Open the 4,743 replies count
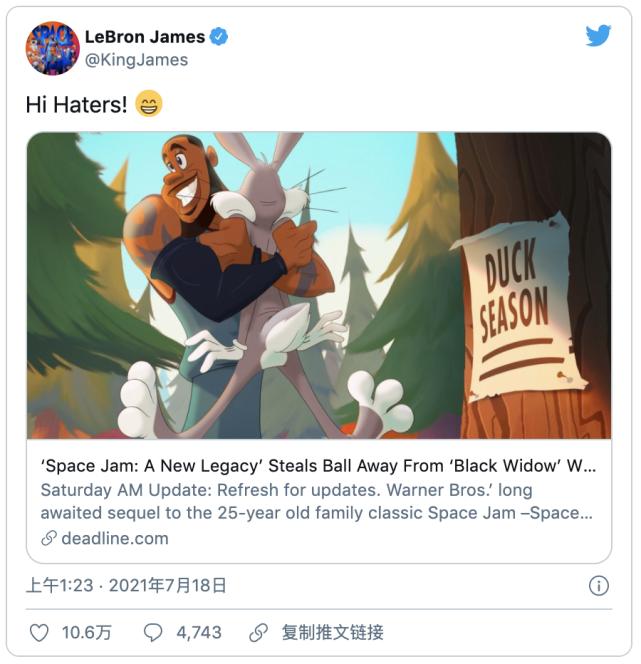This screenshot has width=641, height=664. 199,633
